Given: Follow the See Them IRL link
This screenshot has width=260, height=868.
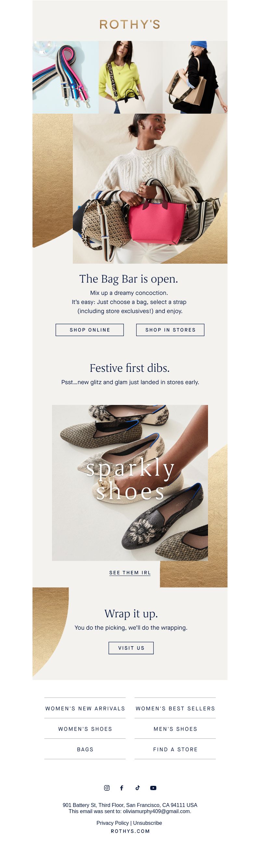Looking at the screenshot, I should (x=130, y=573).
